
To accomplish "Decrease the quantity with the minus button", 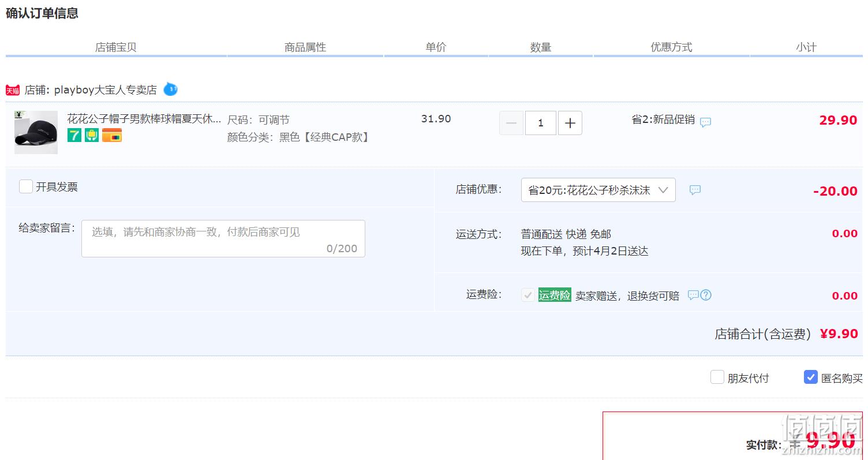I will (511, 123).
